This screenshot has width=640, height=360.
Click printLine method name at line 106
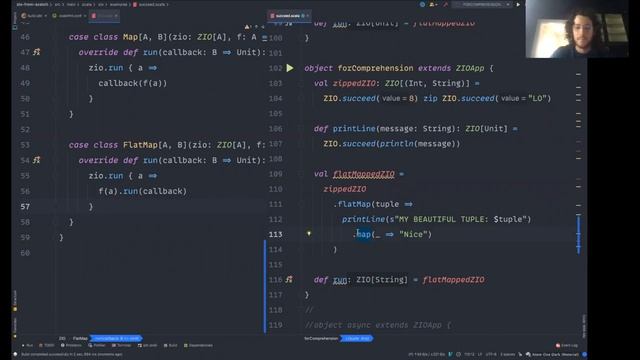pyautogui.click(x=354, y=129)
